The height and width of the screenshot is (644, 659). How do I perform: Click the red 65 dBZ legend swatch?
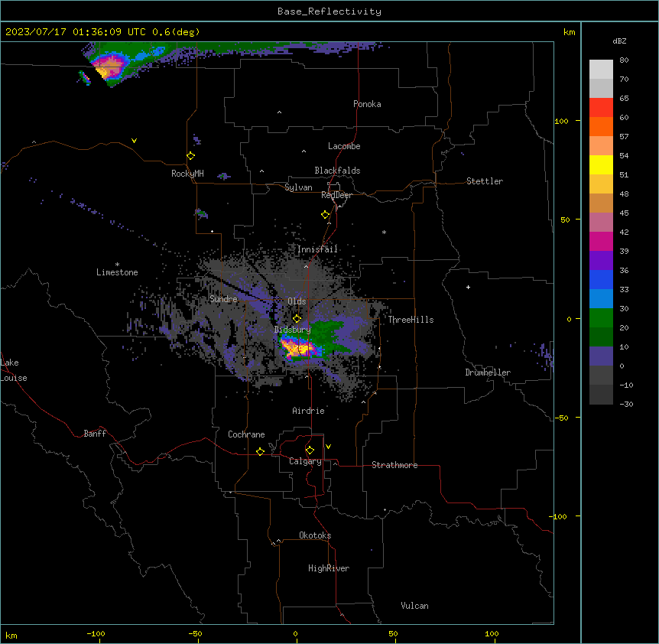[x=601, y=108]
